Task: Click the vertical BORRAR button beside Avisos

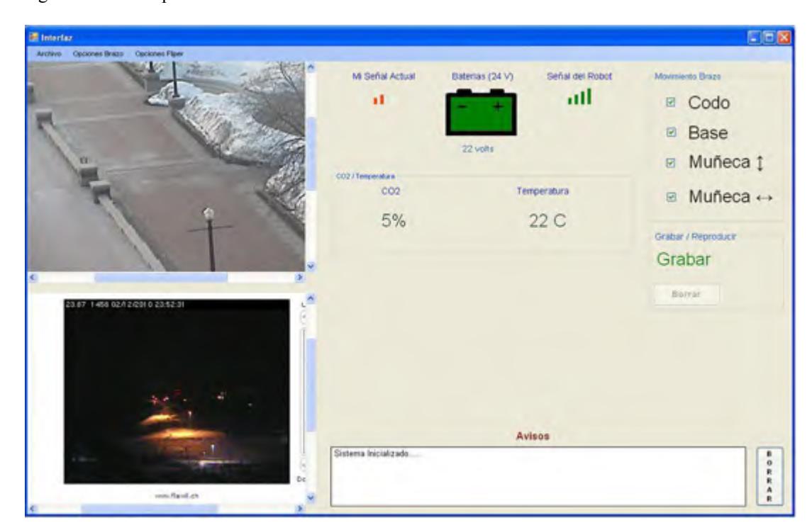Action: point(769,476)
